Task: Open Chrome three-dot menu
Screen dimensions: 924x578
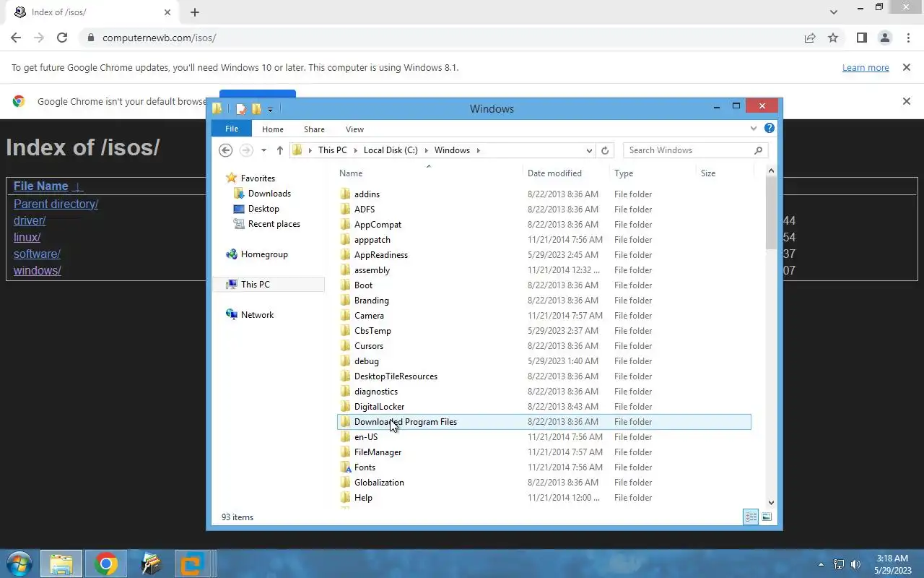Action: 908,38
